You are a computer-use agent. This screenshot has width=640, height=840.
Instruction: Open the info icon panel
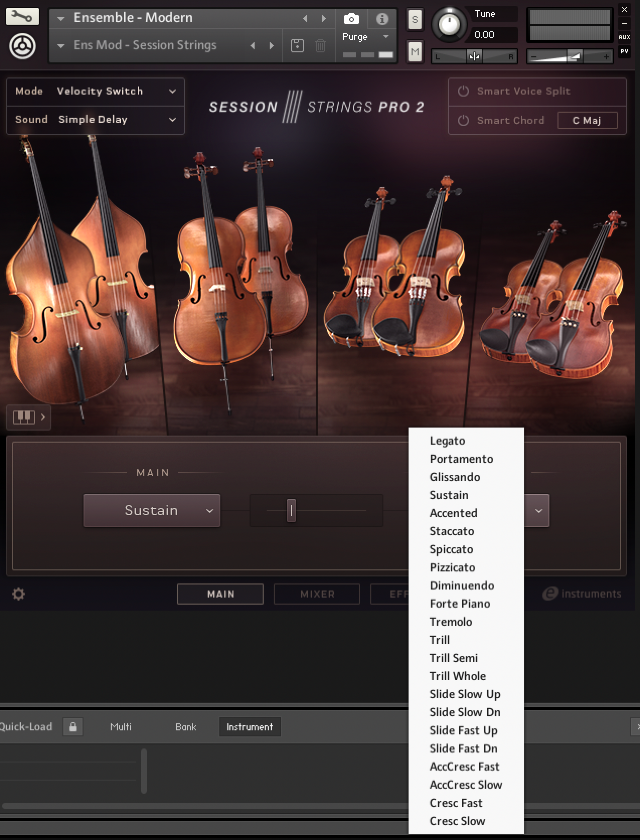382,19
